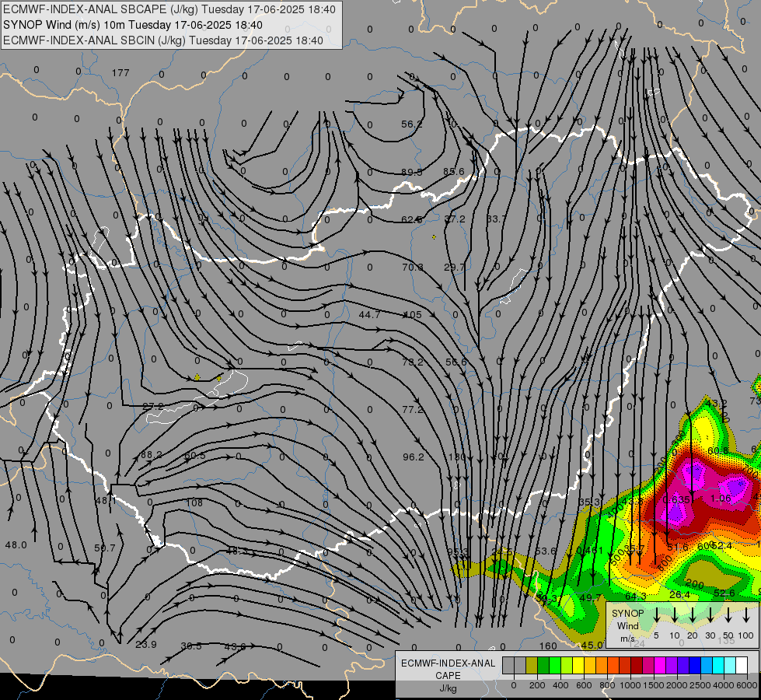Click the 27.2 value on the map

click(153, 407)
